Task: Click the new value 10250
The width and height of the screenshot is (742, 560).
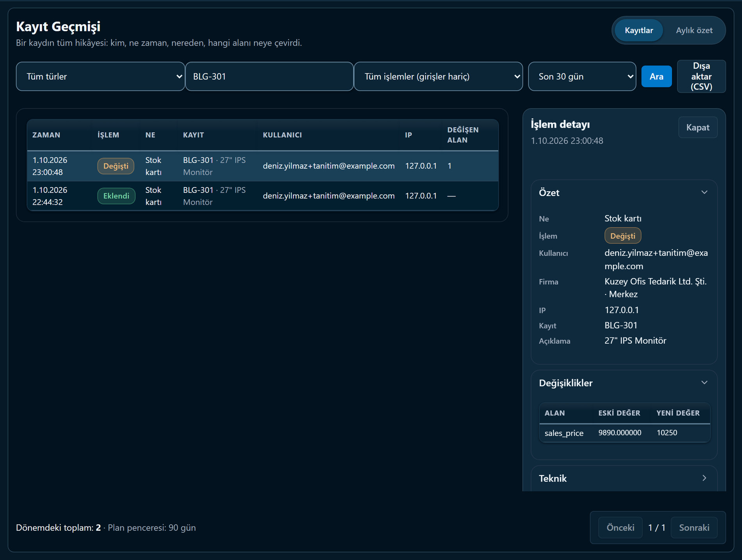Action: (667, 433)
